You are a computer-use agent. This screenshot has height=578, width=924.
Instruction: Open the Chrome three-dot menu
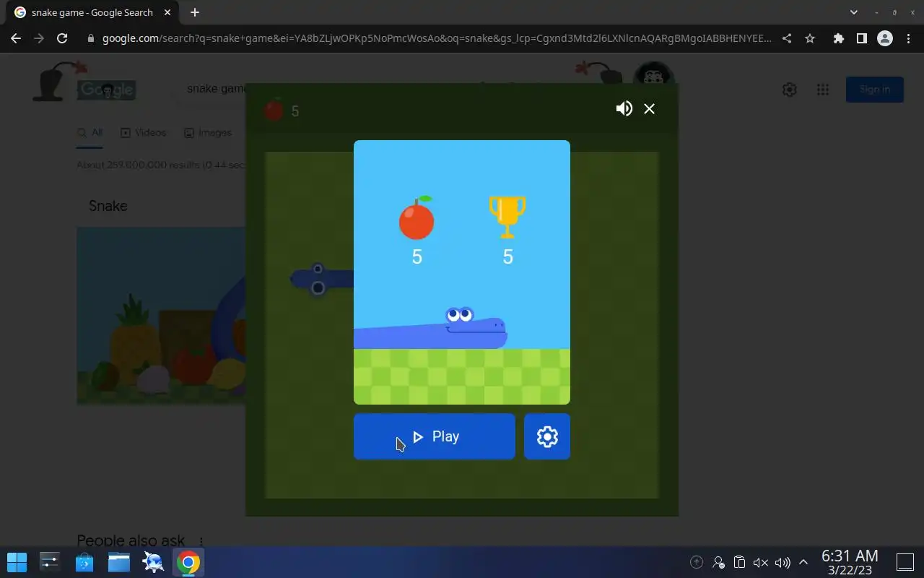(x=908, y=38)
